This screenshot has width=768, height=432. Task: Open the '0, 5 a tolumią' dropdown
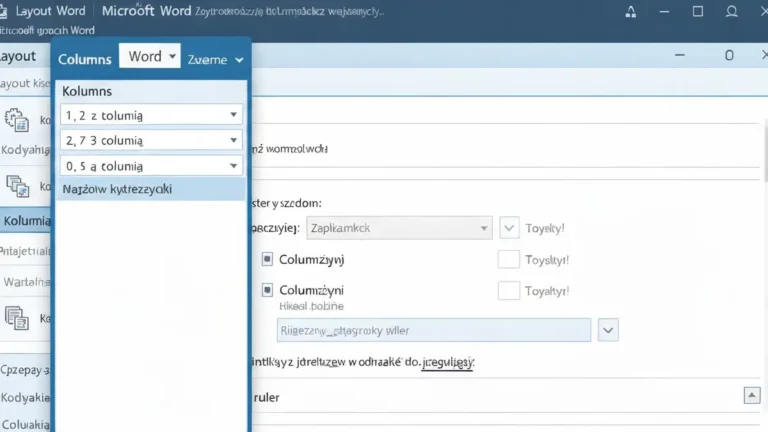(151, 166)
